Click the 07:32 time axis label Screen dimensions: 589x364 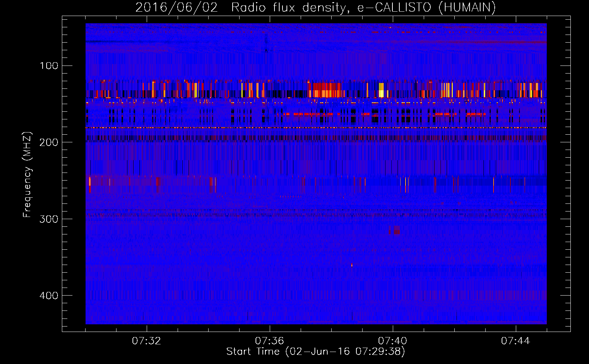[x=147, y=341]
